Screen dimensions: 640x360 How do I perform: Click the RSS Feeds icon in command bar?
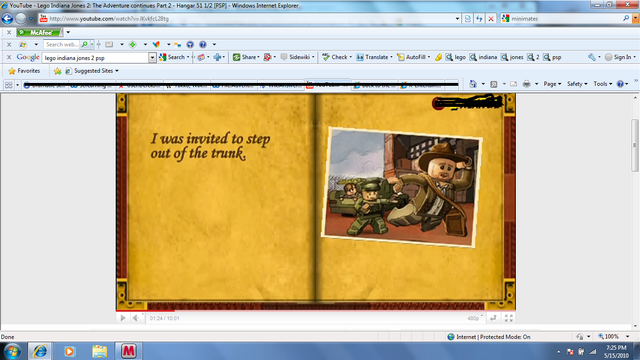pos(493,84)
